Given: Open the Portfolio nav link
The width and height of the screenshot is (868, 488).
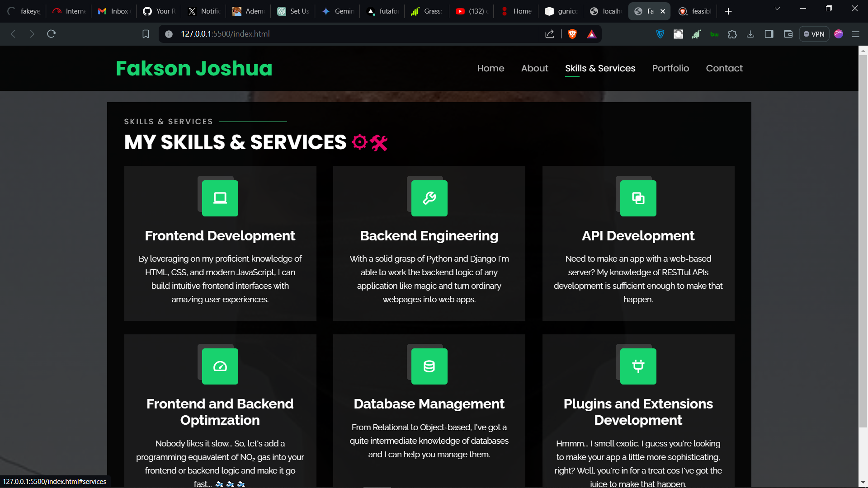Looking at the screenshot, I should point(670,68).
